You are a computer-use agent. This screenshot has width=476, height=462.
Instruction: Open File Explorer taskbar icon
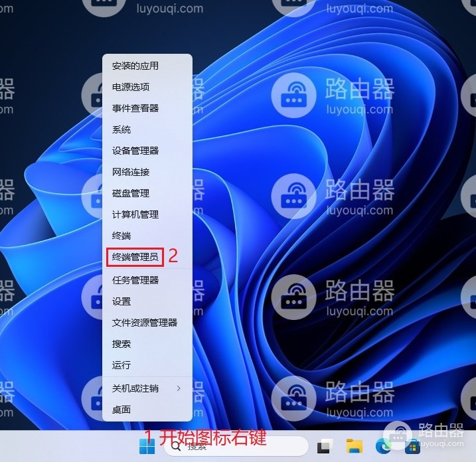[355, 446]
